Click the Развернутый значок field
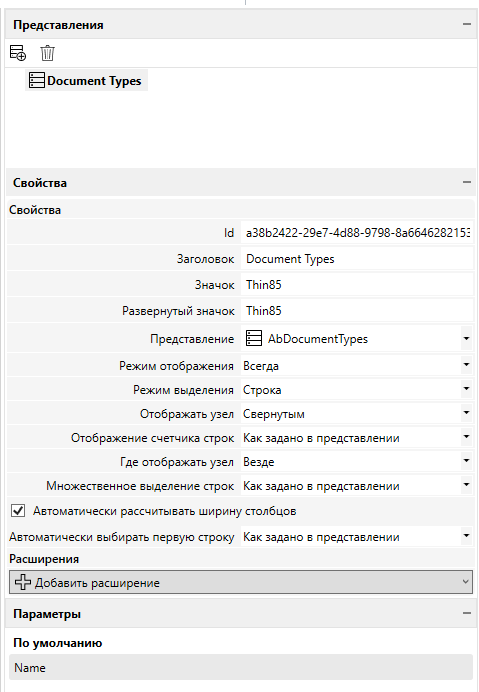Viewport: 479px width, 692px height. click(357, 311)
